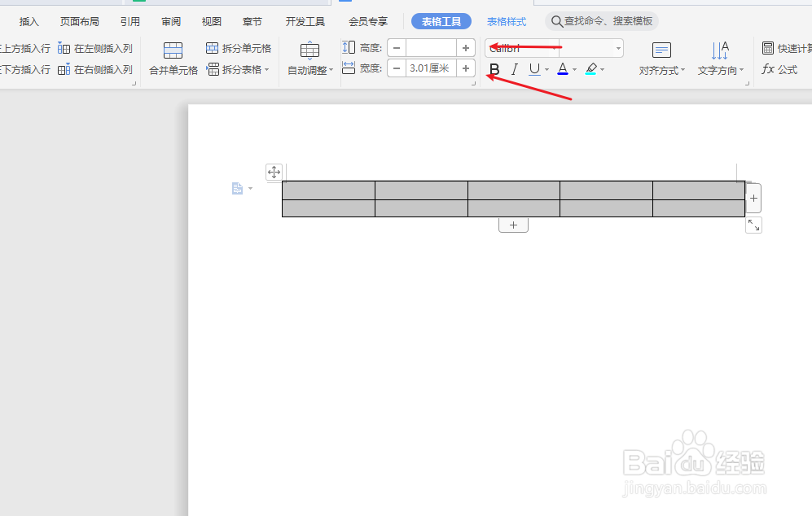Toggle bold formatting on selected cells
Viewport: 812px width, 516px height.
pos(494,69)
